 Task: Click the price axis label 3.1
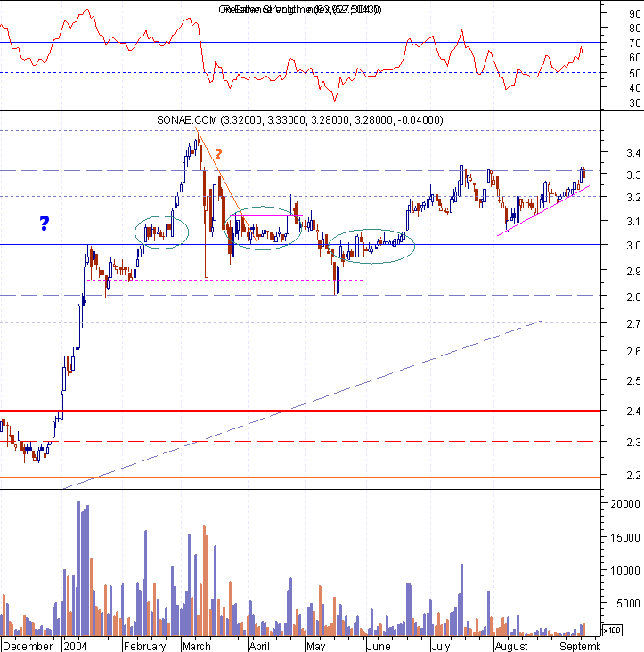633,221
